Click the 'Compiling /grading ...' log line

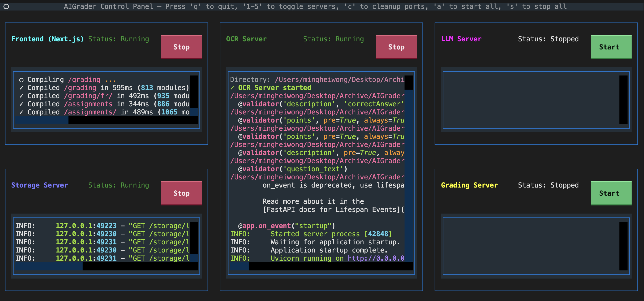(x=68, y=79)
